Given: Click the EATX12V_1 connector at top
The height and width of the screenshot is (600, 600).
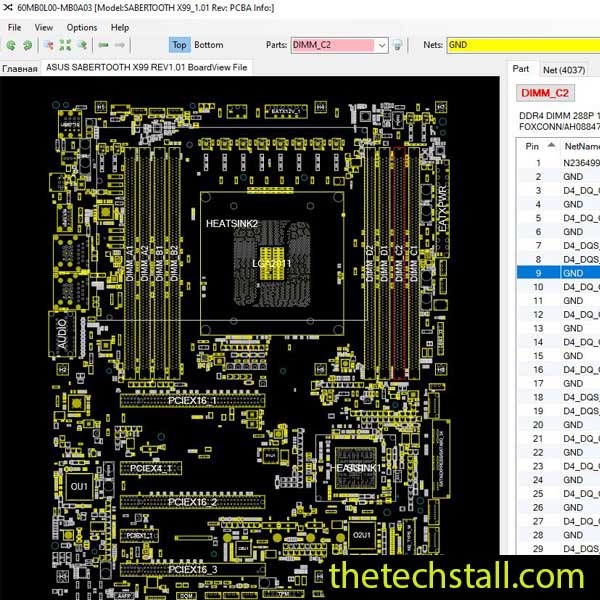Looking at the screenshot, I should (286, 111).
